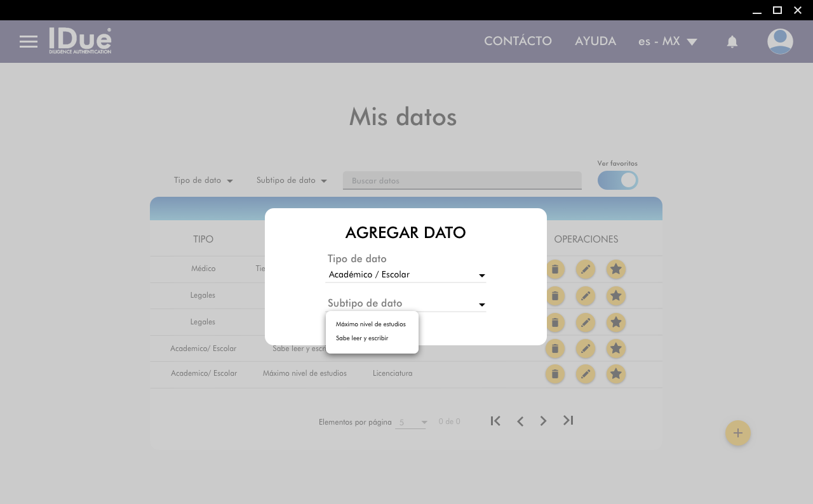Screen dimensions: 813x504
Task: Mark the Médico row as favorite
Action: pyautogui.click(x=615, y=269)
